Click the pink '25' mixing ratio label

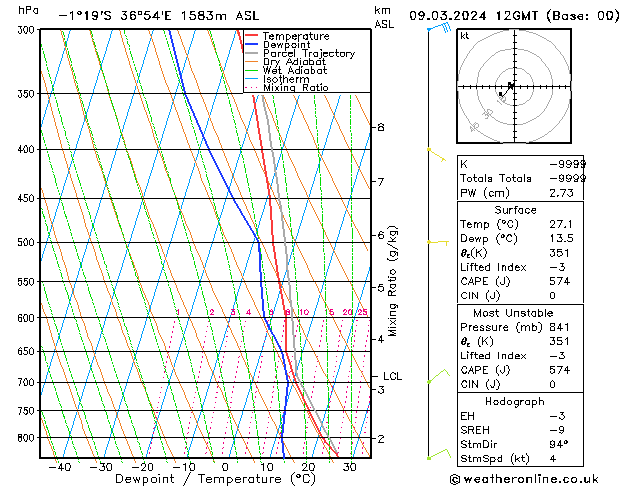pos(363,312)
